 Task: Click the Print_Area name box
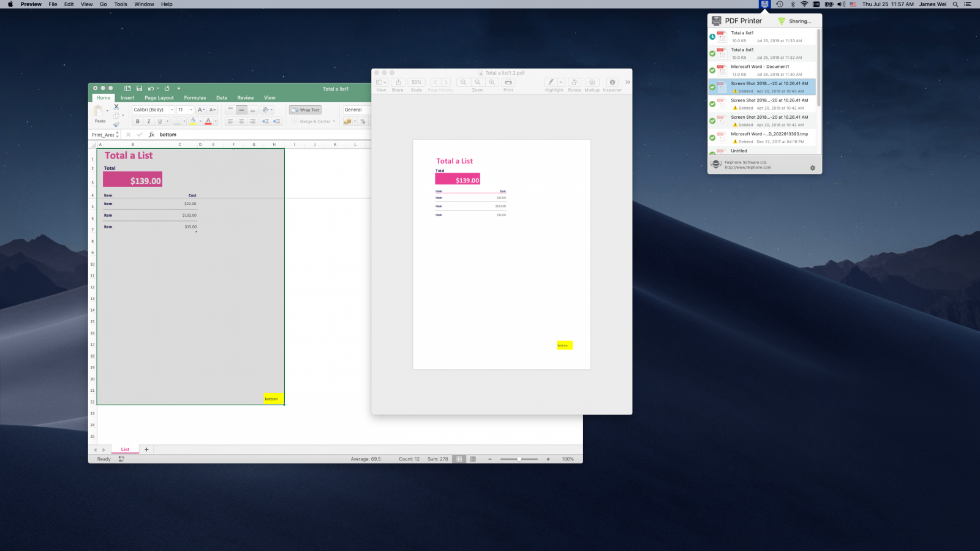[103, 135]
